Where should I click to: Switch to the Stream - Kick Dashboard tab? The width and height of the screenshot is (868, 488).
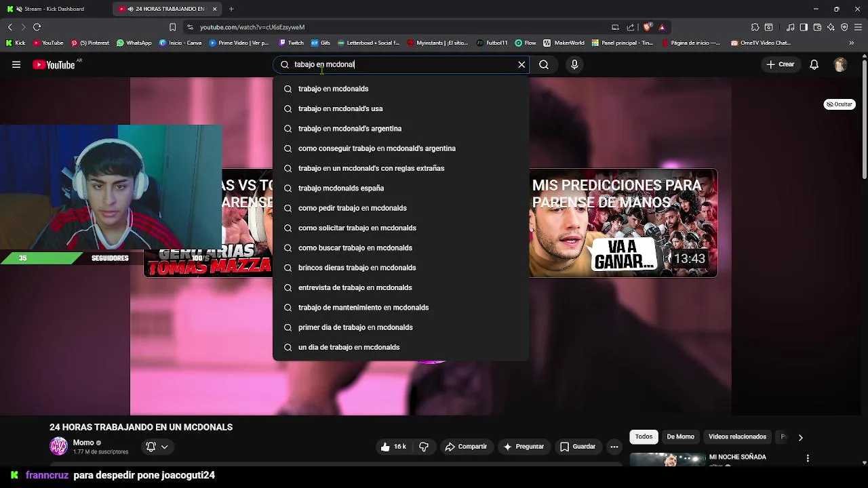pyautogui.click(x=54, y=9)
